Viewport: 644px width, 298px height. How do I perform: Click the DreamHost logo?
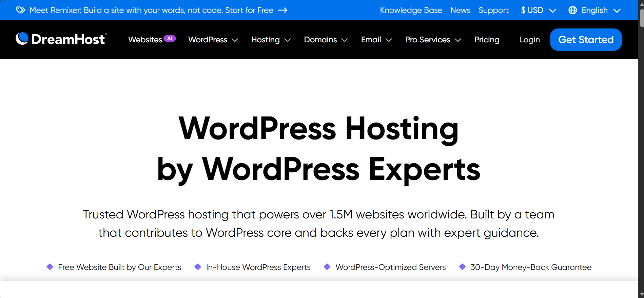(x=61, y=39)
